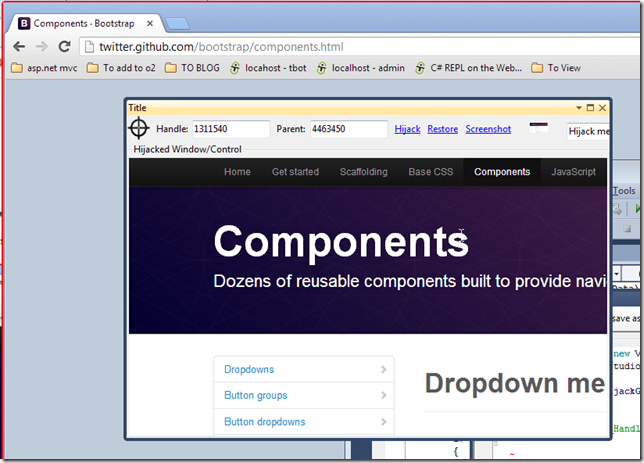This screenshot has width=644, height=463.
Task: Click the Bootstrap favicon on the tab
Action: tap(24, 23)
